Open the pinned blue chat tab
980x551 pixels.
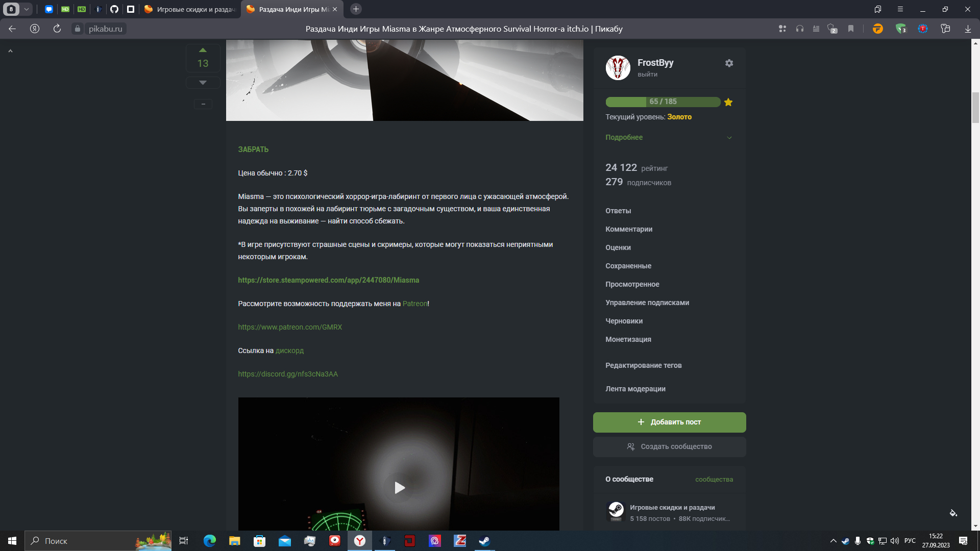pyautogui.click(x=49, y=9)
